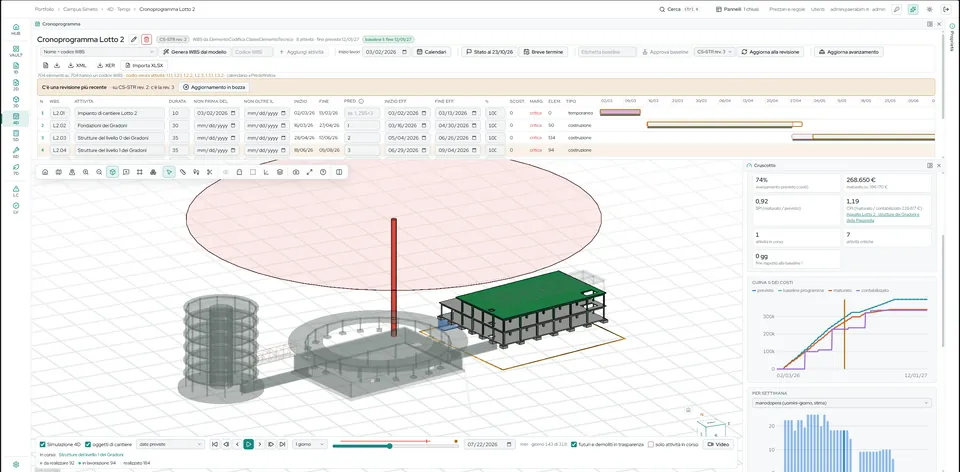The width and height of the screenshot is (960, 472).
Task: Switch to the 6D sidebar module
Action: pyautogui.click(x=15, y=152)
